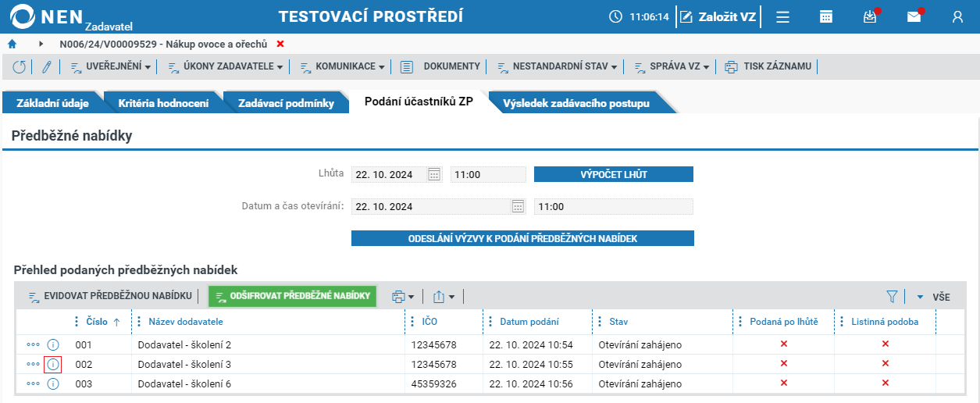Viewport: 980px width, 403px height.
Task: Open three-dots menu for row 001
Action: [33, 344]
